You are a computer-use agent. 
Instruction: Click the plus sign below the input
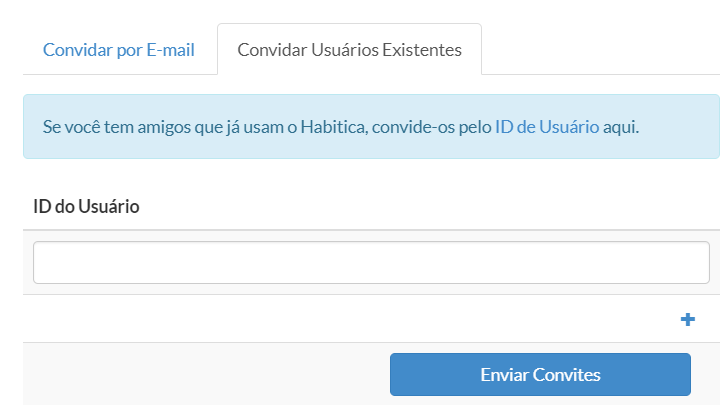pyautogui.click(x=687, y=320)
